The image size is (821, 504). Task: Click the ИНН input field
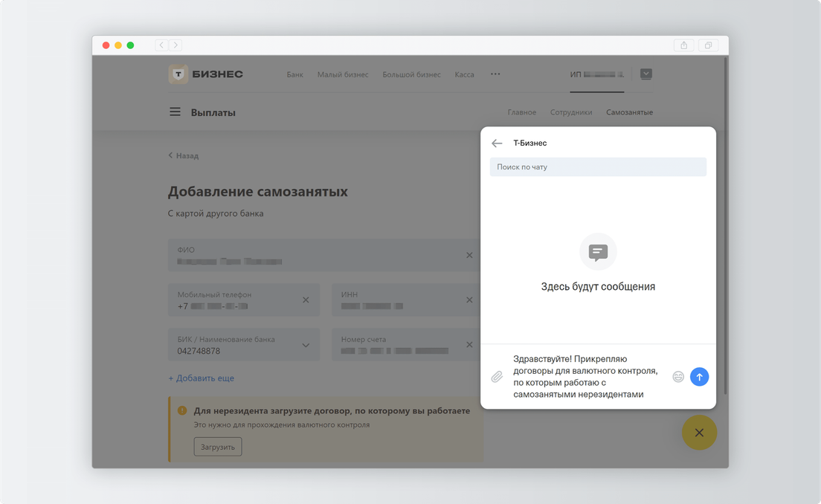click(x=406, y=300)
